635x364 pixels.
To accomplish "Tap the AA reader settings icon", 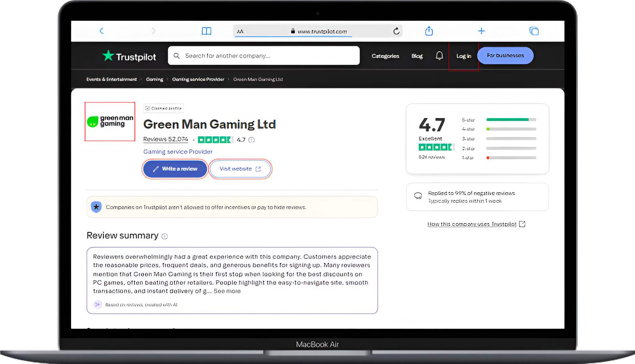I will click(x=240, y=31).
